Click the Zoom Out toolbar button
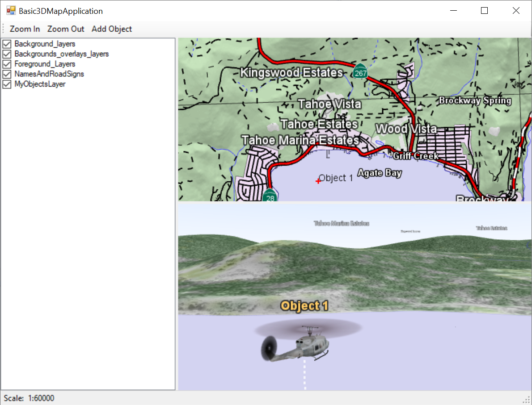The image size is (532, 405). pos(66,29)
